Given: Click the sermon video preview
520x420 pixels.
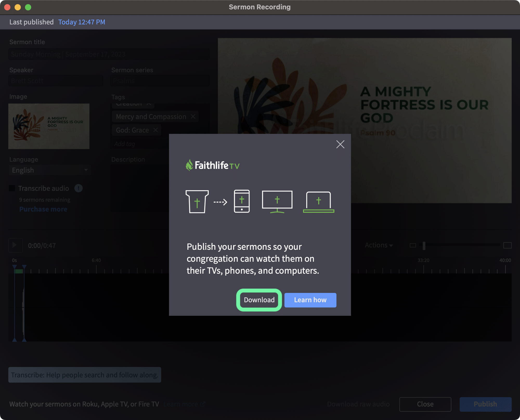Looking at the screenshot, I should click(x=365, y=121).
